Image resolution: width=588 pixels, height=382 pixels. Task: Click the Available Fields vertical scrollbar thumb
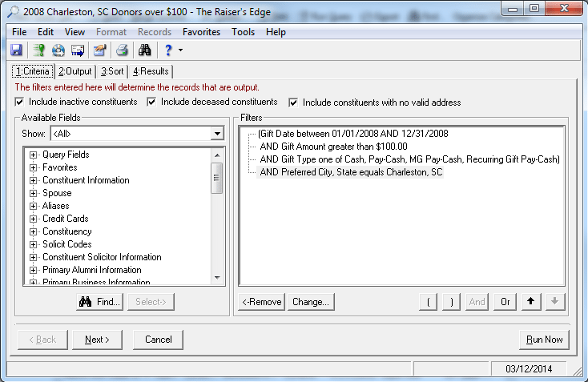click(x=217, y=179)
